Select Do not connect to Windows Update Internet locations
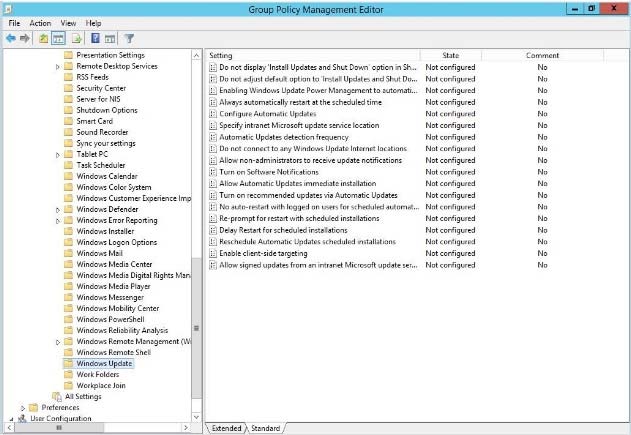This screenshot has height=435, width=631. 313,149
